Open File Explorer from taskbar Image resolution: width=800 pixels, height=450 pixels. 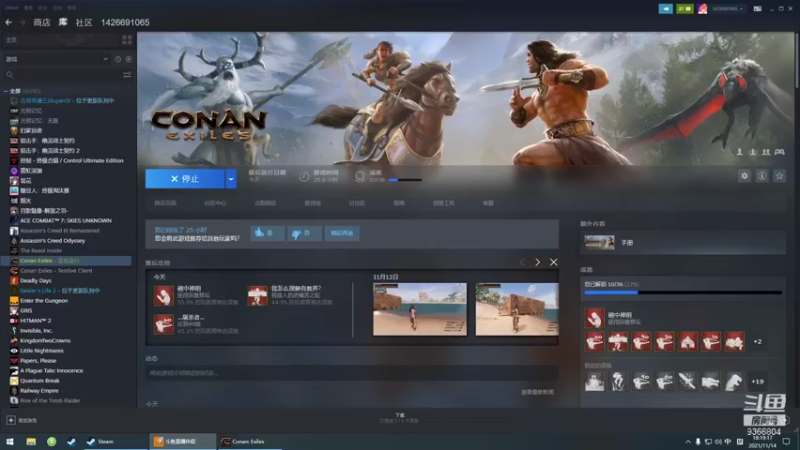[x=31, y=441]
